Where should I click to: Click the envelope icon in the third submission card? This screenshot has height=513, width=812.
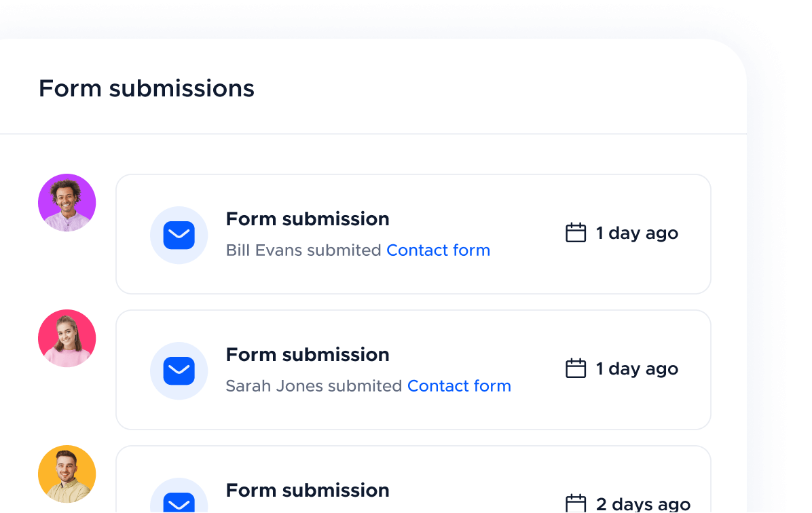(x=179, y=503)
